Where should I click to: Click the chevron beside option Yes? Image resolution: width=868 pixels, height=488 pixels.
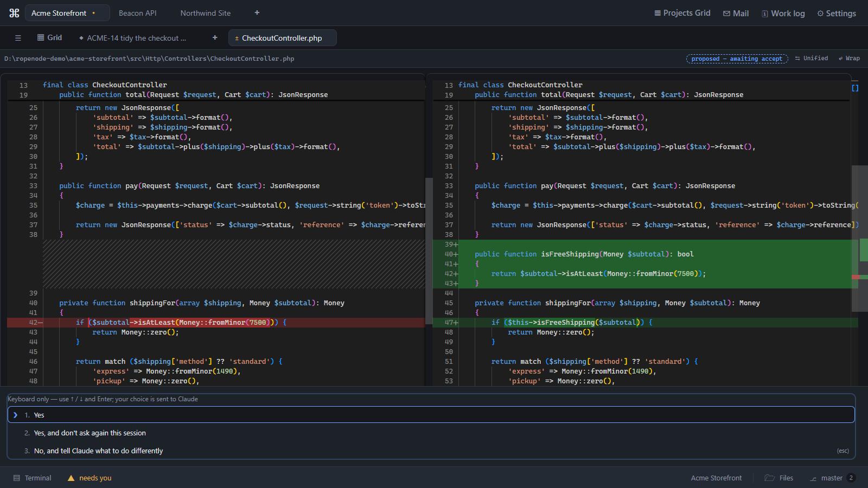15,415
